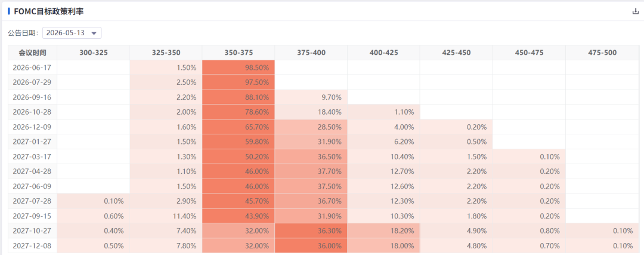This screenshot has width=644, height=255.
Task: Click the 36.30% cell in 2027-10-27 row
Action: coord(311,231)
